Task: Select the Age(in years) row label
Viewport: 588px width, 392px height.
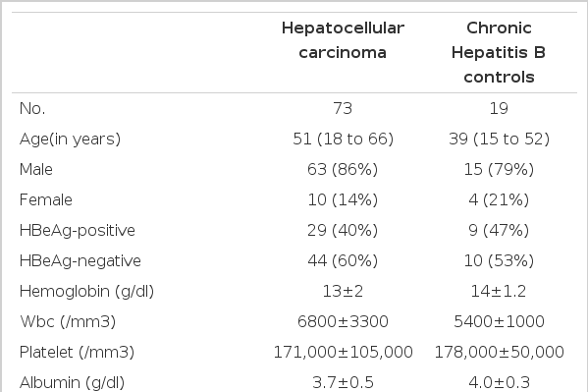Action: 70,139
